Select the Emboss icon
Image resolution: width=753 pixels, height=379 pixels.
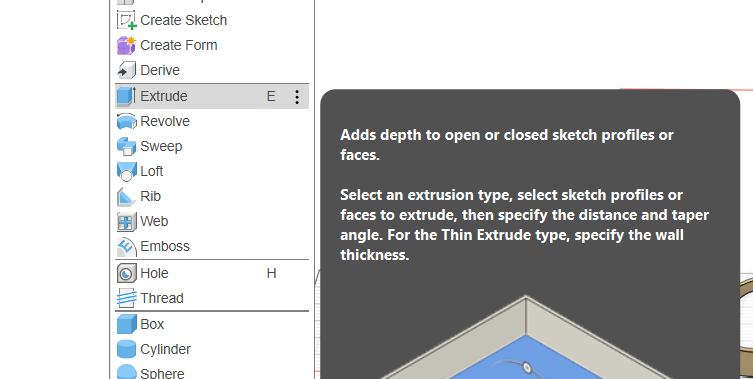click(126, 246)
